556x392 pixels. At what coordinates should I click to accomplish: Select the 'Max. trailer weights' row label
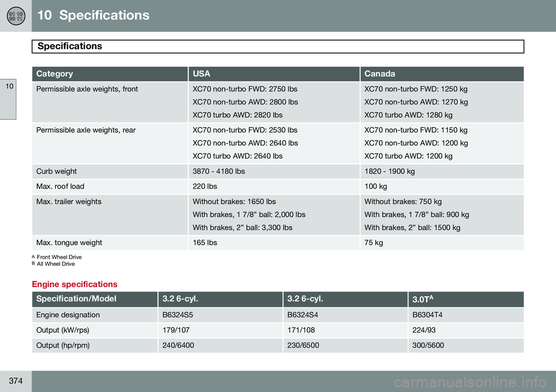69,202
